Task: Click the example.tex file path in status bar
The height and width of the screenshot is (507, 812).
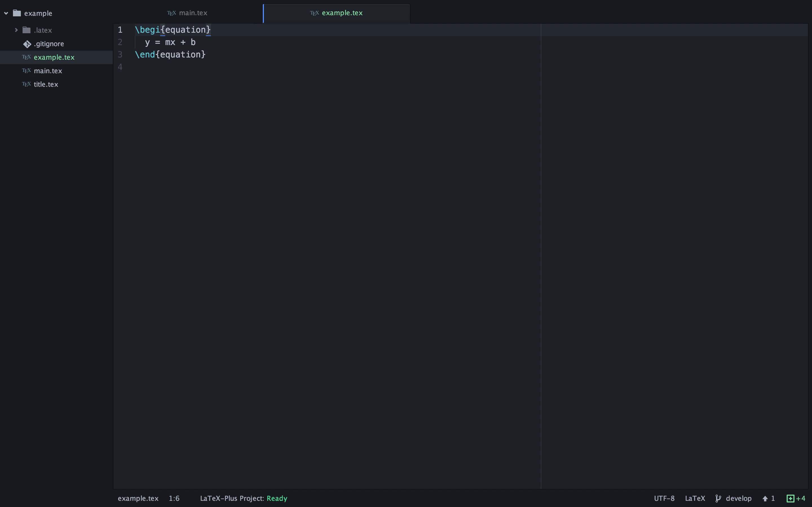Action: tap(138, 498)
